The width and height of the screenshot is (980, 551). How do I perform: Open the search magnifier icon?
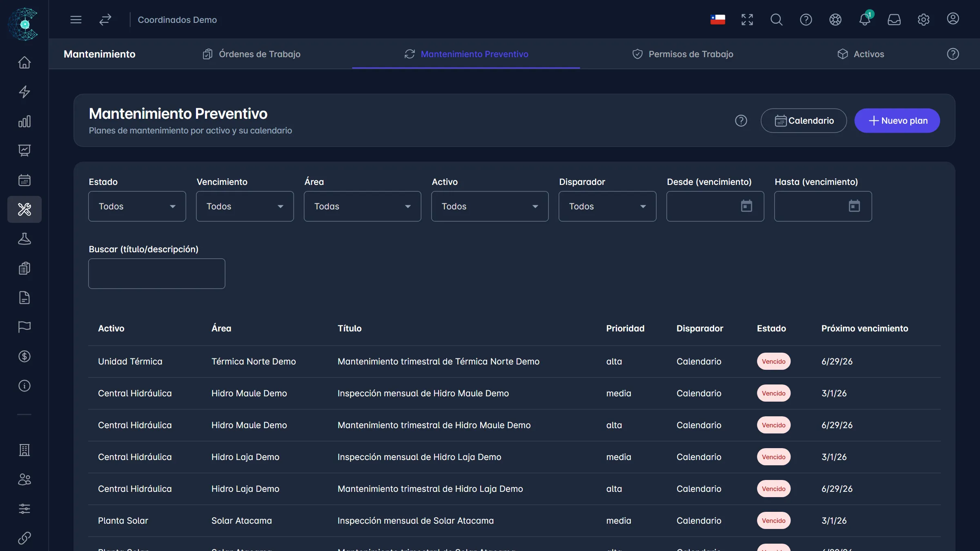pyautogui.click(x=776, y=20)
